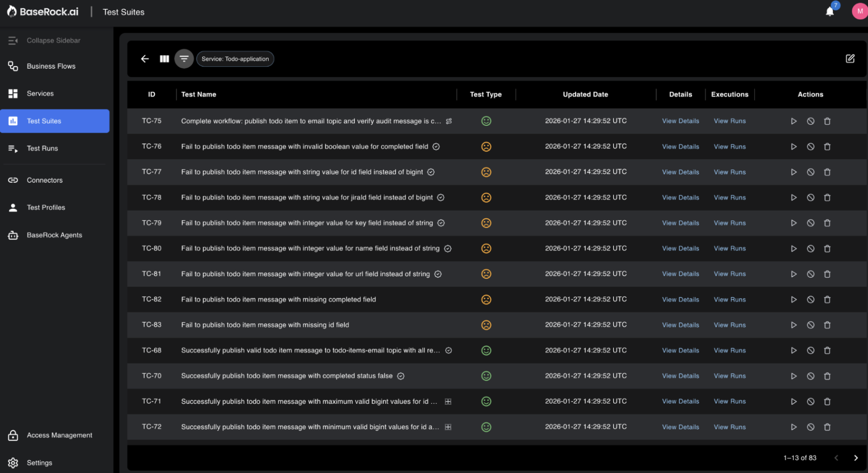Disable test TC-80 with the block icon
The height and width of the screenshot is (473, 868).
[x=810, y=248]
